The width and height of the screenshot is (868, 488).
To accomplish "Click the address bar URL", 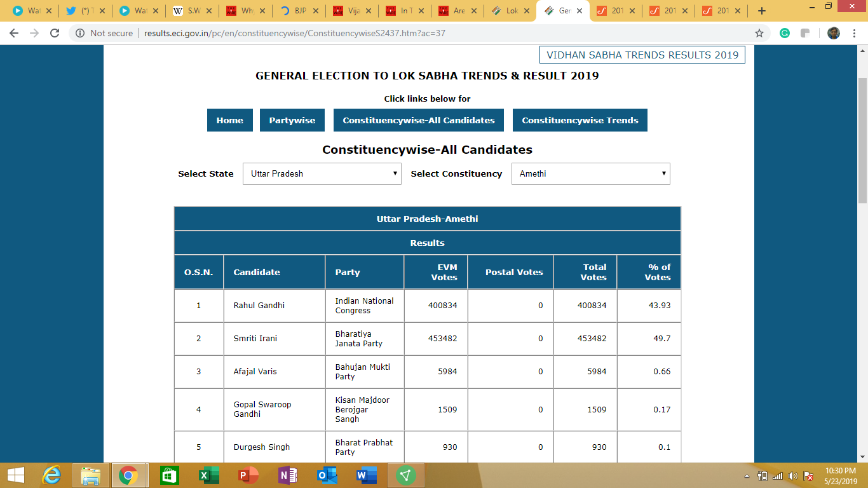I will tap(294, 33).
